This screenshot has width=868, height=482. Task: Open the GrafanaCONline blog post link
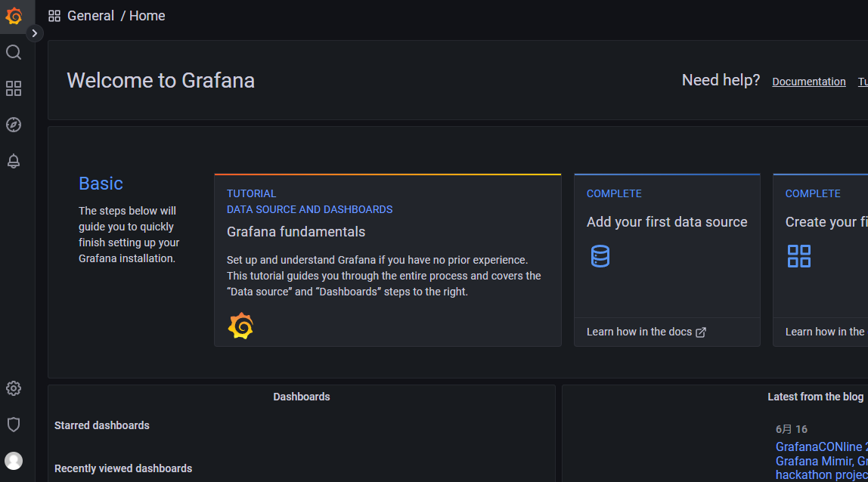click(x=821, y=461)
